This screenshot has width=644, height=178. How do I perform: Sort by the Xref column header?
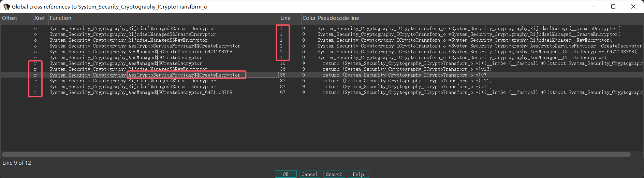[x=40, y=18]
